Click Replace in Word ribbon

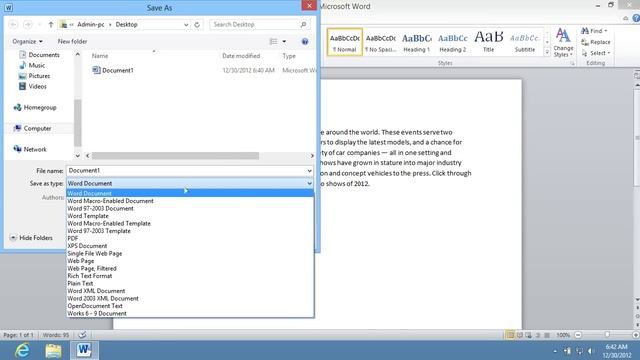[596, 42]
